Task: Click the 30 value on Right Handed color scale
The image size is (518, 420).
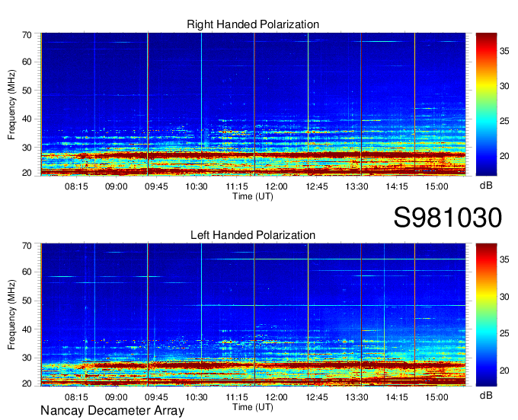Action: (504, 86)
